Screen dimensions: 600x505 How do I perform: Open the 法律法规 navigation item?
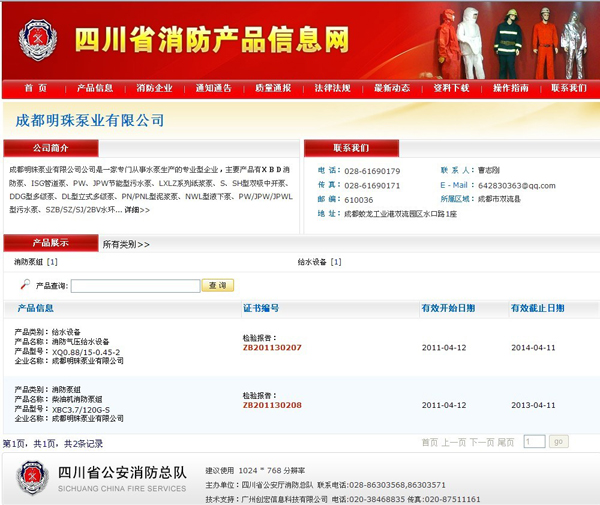pyautogui.click(x=333, y=88)
